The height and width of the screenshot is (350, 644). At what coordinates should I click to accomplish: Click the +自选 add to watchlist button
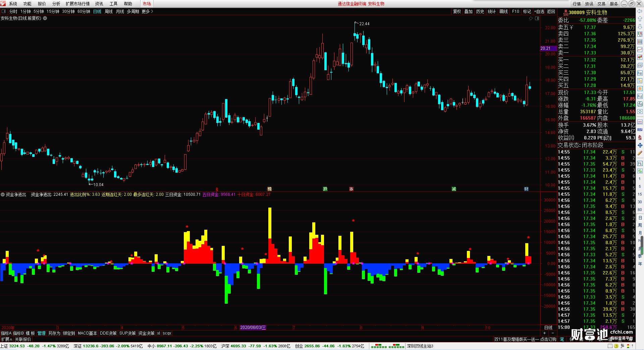(x=539, y=11)
